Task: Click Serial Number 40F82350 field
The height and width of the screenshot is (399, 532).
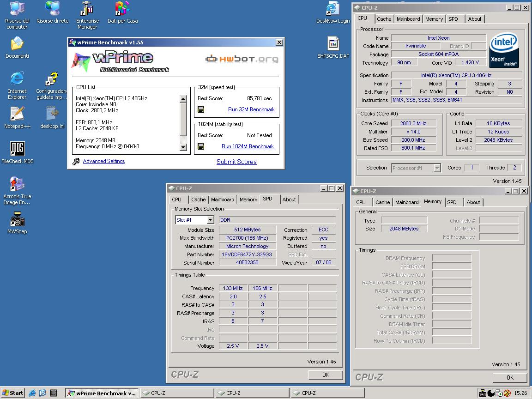Action: (x=247, y=263)
